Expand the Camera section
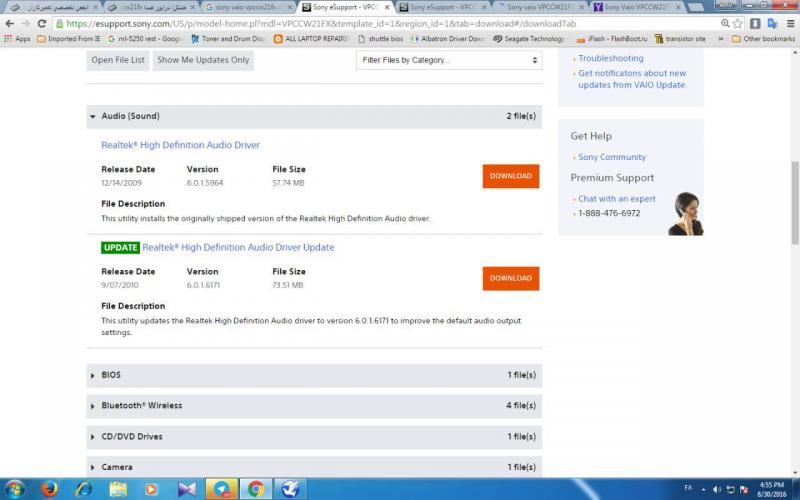The image size is (800, 500). [x=314, y=467]
